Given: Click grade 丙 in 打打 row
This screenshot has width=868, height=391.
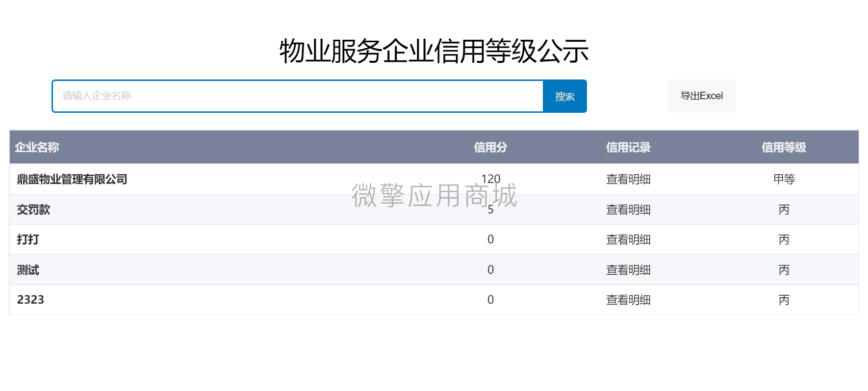Looking at the screenshot, I should (x=784, y=240).
